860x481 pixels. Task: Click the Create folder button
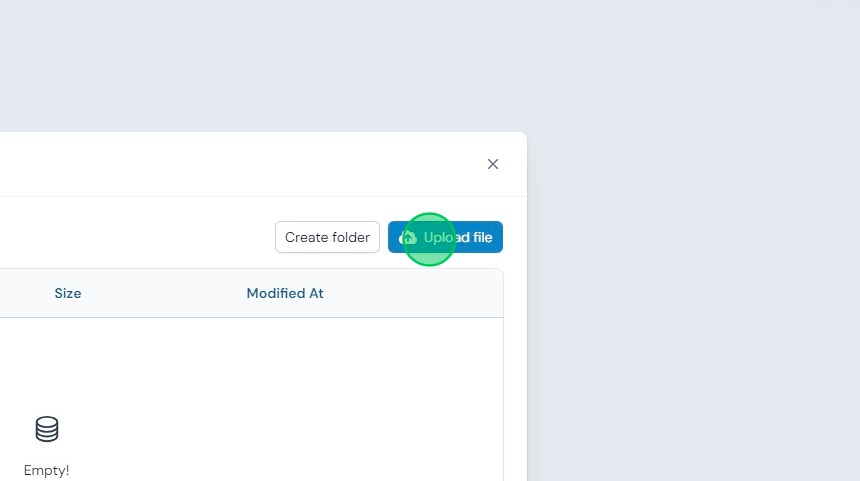(327, 237)
